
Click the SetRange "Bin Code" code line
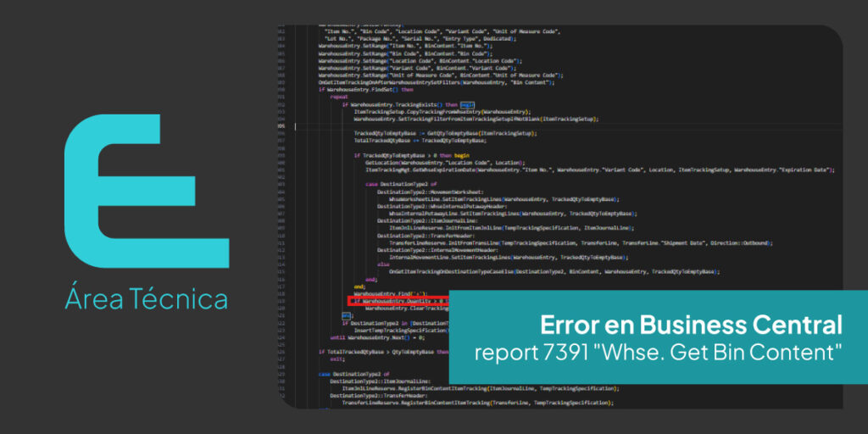coord(406,53)
